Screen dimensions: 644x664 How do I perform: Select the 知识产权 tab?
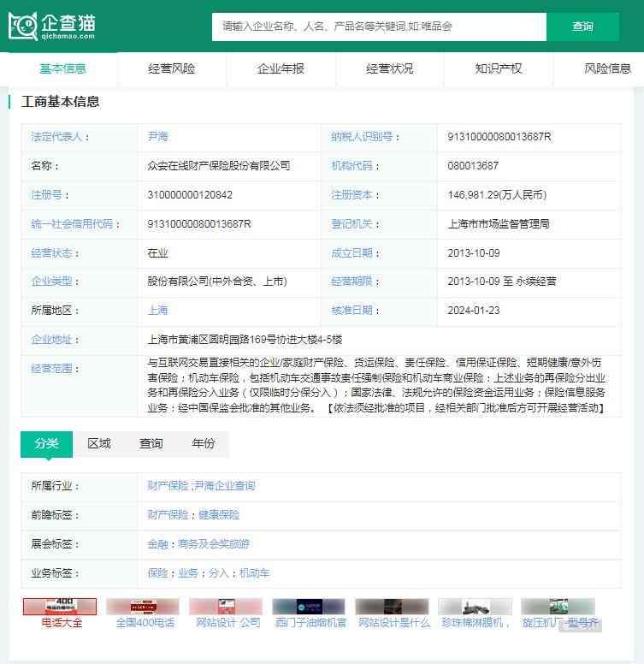(x=498, y=68)
